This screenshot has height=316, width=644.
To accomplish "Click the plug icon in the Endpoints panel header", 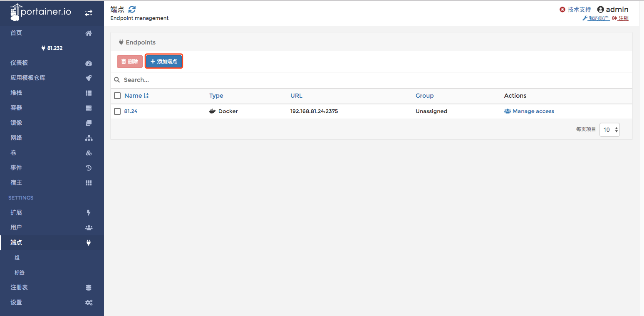I will pyautogui.click(x=121, y=42).
